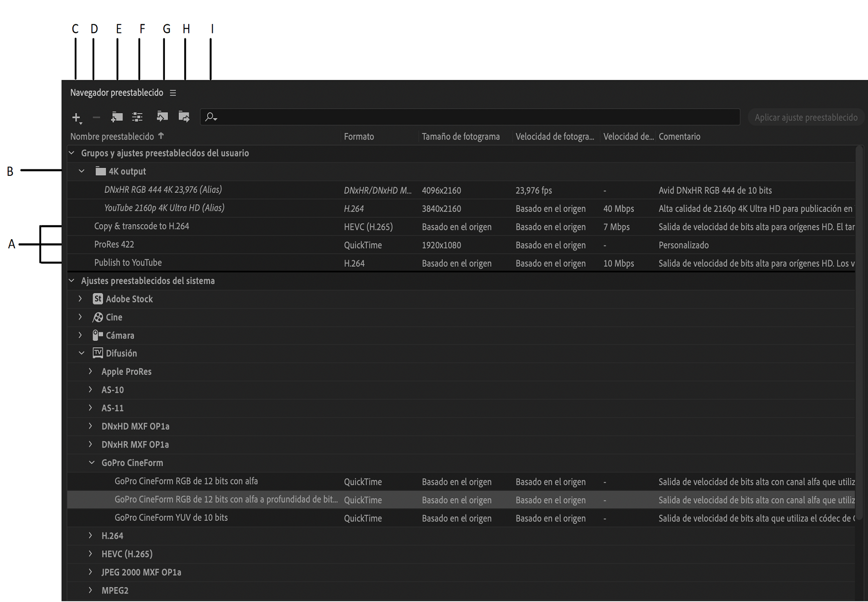This screenshot has width=868, height=602.
Task: Open the Navegador preestablecido panel menu
Action: [173, 93]
